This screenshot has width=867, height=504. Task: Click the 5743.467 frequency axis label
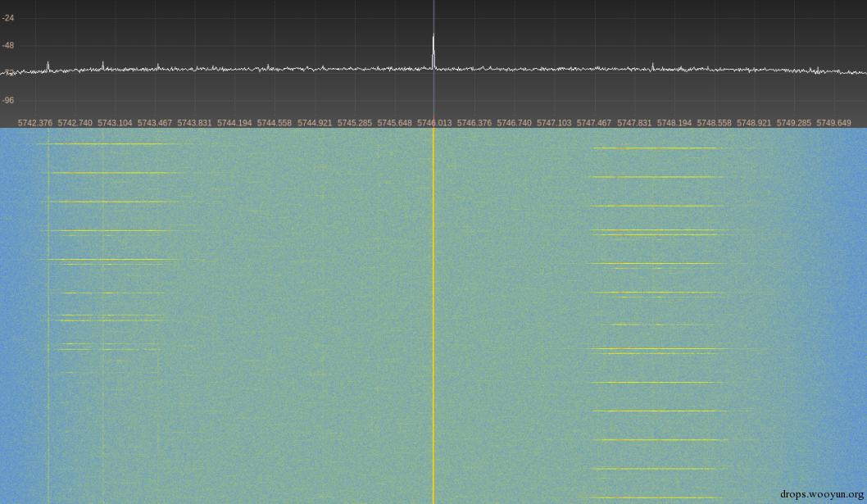tap(154, 123)
